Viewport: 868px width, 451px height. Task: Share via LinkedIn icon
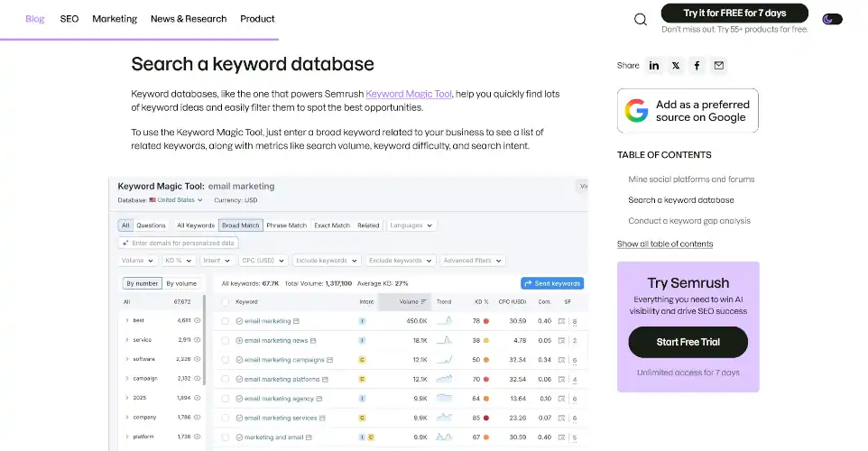point(654,66)
